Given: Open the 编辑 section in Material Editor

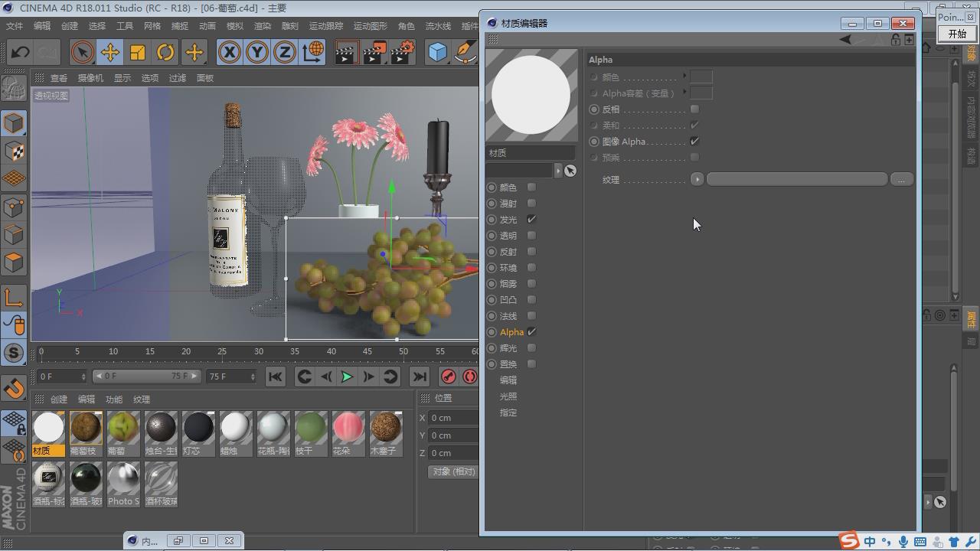Looking at the screenshot, I should click(508, 380).
